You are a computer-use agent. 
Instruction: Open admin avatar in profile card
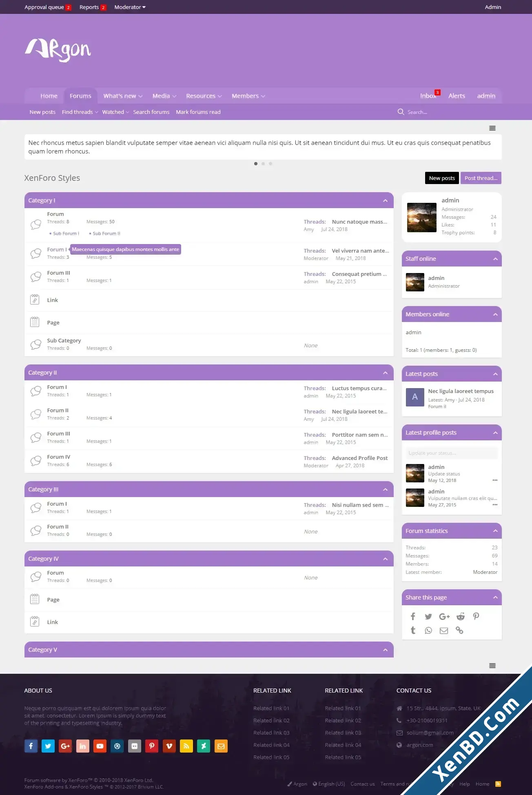coord(422,218)
